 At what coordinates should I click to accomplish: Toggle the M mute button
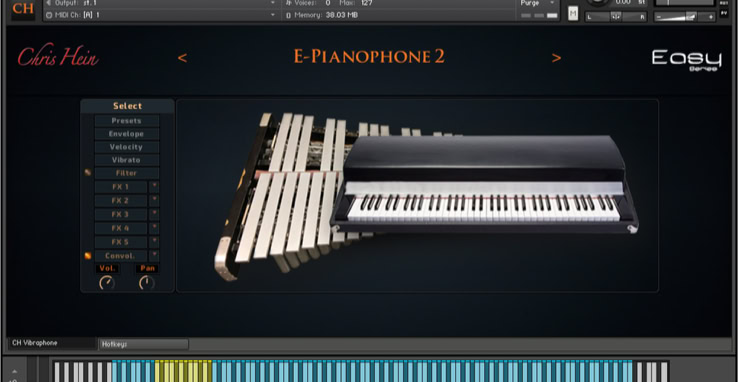coord(573,14)
